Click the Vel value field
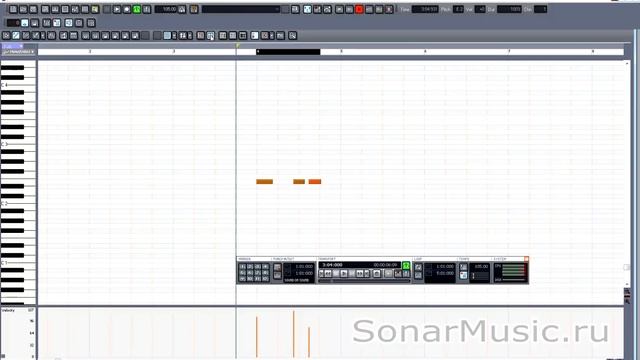The width and height of the screenshot is (640, 360). (x=480, y=9)
